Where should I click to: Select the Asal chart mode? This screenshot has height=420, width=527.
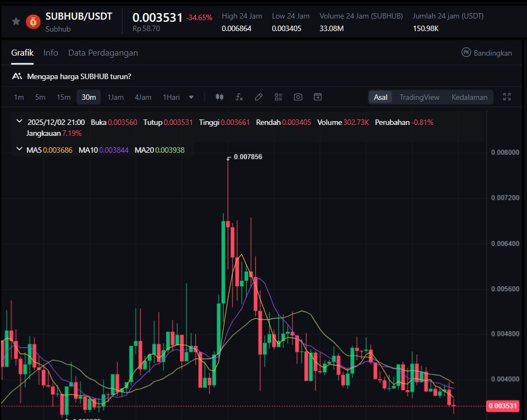point(381,97)
